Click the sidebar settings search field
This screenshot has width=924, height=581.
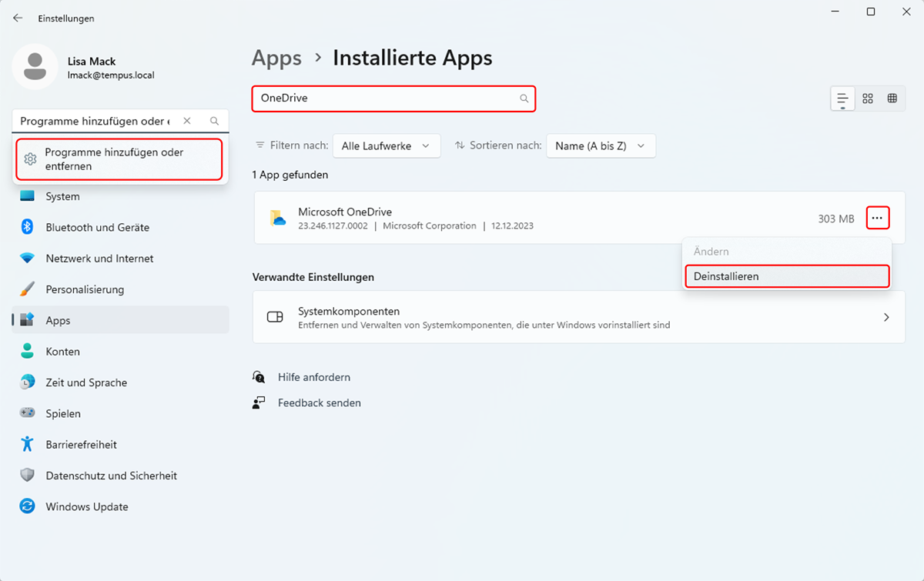tap(120, 121)
